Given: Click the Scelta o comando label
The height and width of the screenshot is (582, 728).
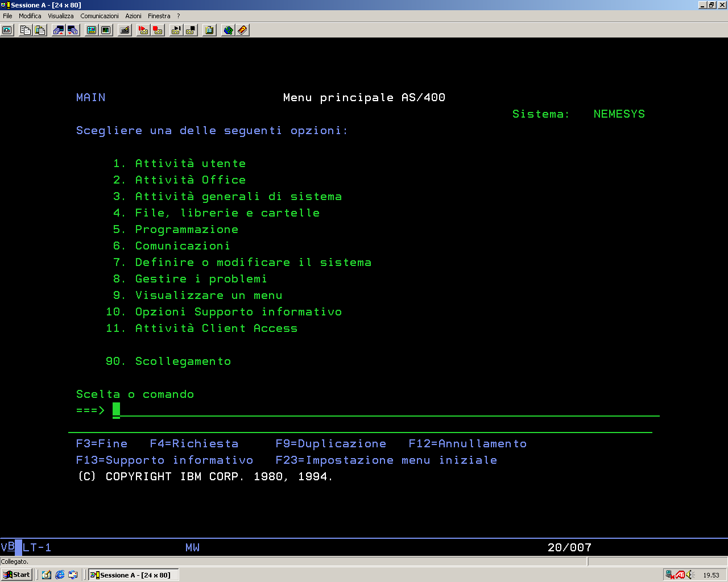Looking at the screenshot, I should (135, 394).
